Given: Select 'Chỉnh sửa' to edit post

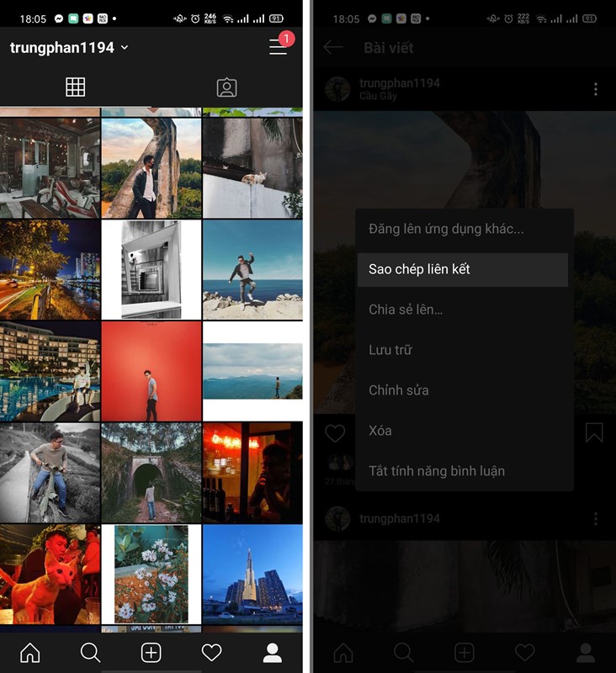Looking at the screenshot, I should (x=465, y=390).
